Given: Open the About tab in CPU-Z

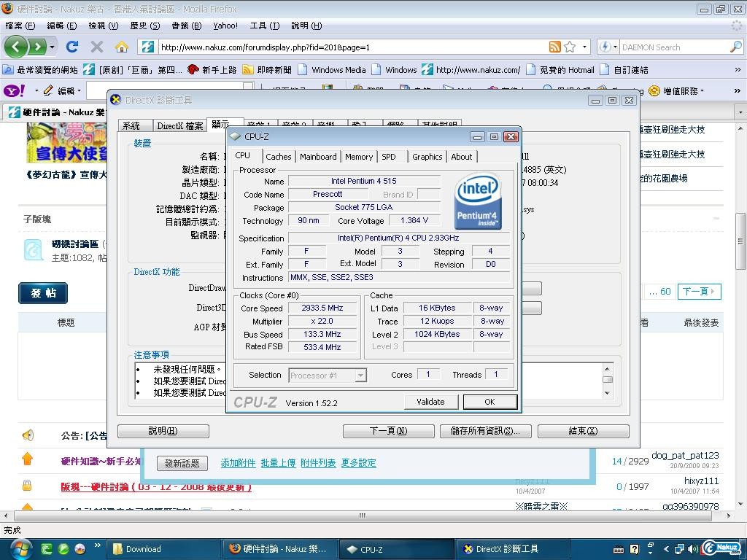Looking at the screenshot, I should pos(461,157).
